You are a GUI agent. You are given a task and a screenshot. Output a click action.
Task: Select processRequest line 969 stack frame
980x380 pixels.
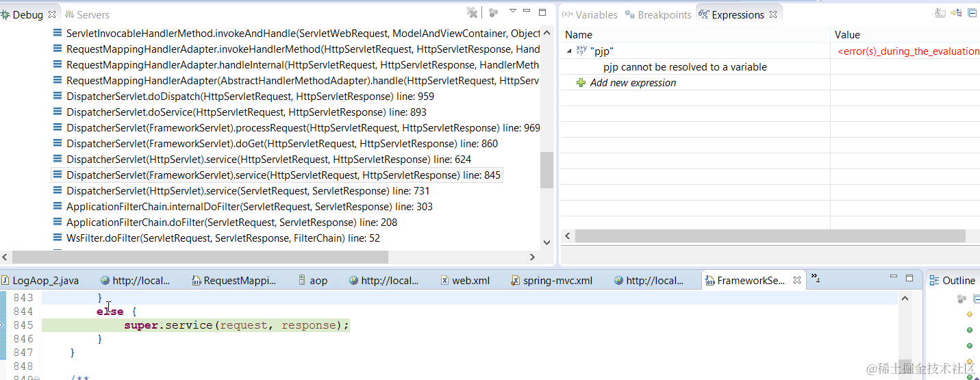tap(297, 127)
